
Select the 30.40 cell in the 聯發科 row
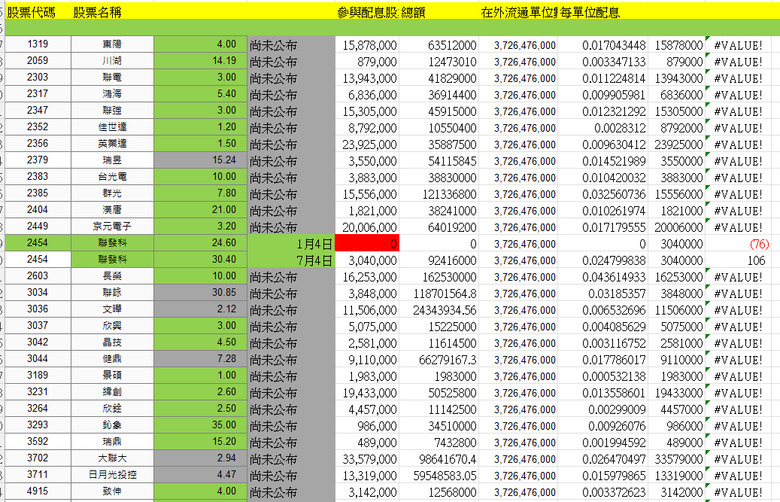200,259
